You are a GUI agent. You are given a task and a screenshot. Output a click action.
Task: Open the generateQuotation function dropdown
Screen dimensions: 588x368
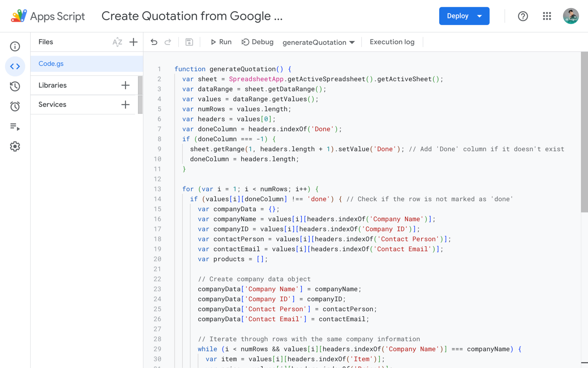[x=318, y=42]
